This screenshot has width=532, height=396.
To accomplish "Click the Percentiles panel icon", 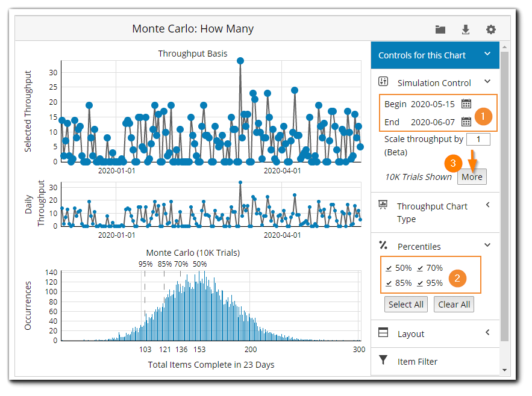I will point(383,246).
